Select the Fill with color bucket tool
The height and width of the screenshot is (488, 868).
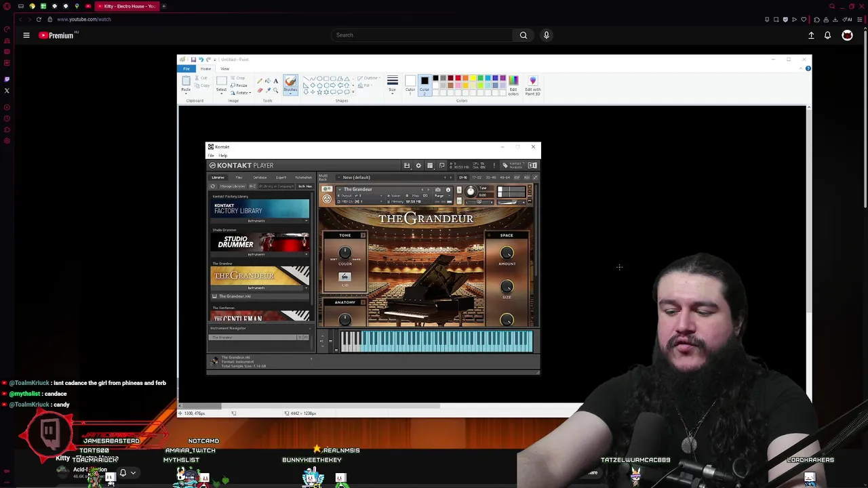pyautogui.click(x=268, y=81)
